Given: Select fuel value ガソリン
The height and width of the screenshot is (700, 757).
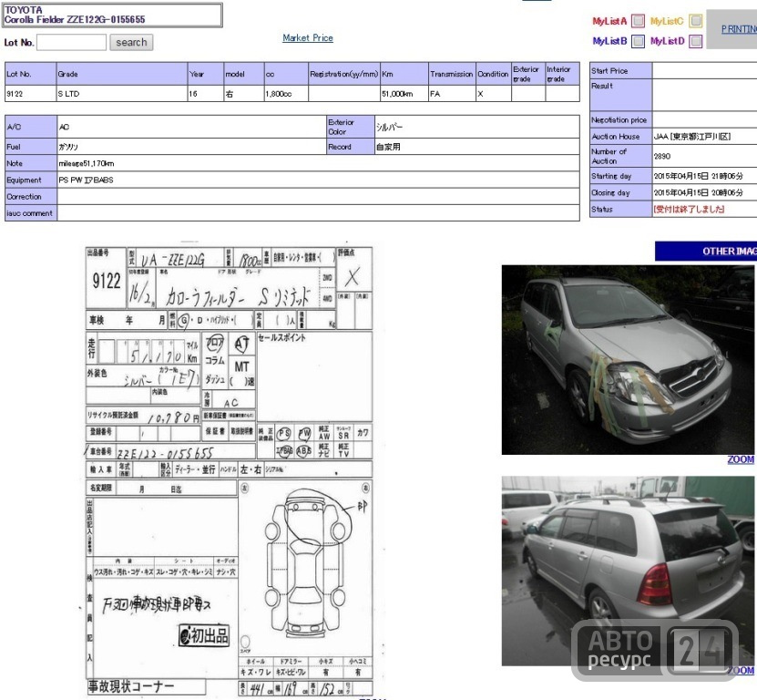Looking at the screenshot, I should click(x=68, y=147).
